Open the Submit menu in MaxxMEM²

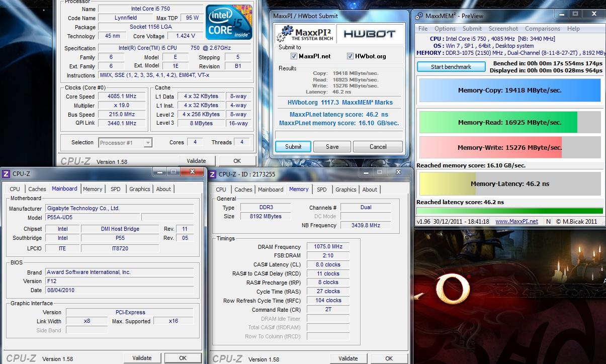coord(472,29)
